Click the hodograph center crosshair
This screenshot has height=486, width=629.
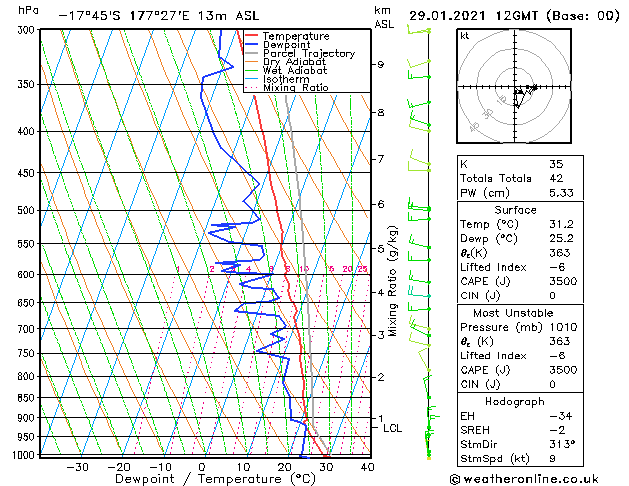tap(515, 87)
